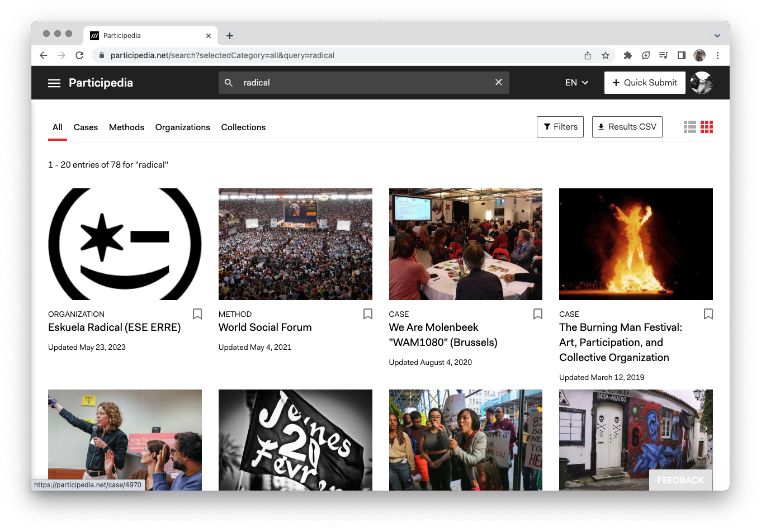761x532 pixels.
Task: Bookmark the Eskuela Radical entry
Action: [197, 314]
